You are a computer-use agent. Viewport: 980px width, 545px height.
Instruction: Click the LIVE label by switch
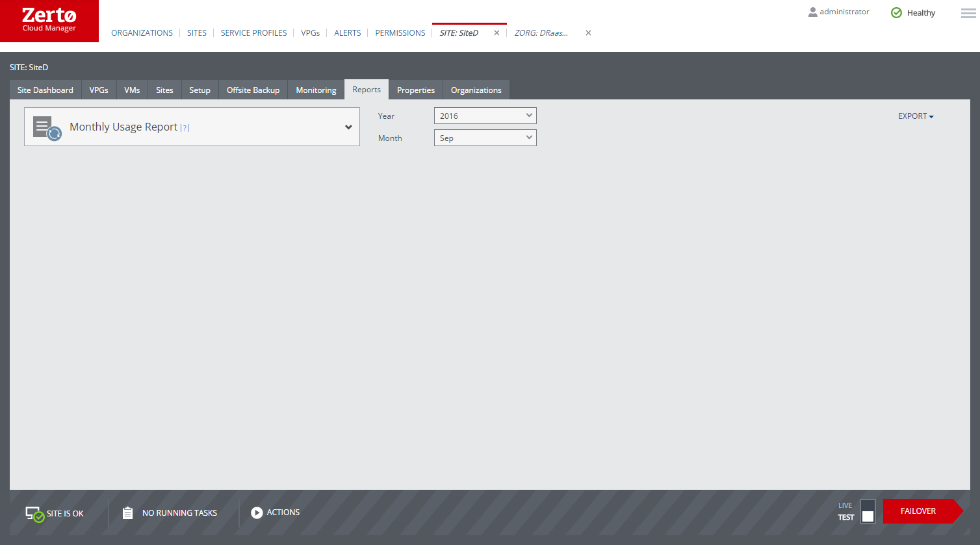tap(845, 505)
